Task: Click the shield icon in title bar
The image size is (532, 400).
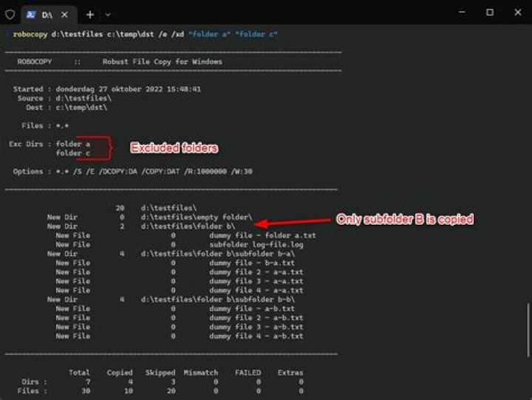Action: 10,15
